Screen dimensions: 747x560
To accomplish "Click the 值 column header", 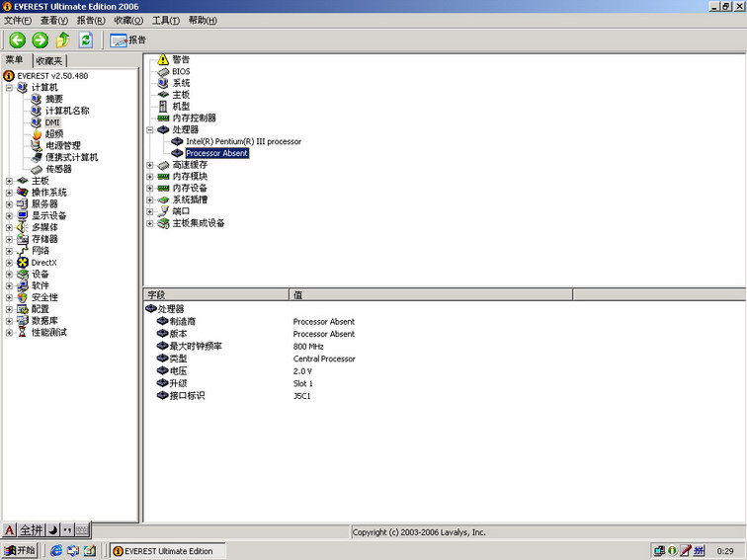I will click(x=431, y=294).
